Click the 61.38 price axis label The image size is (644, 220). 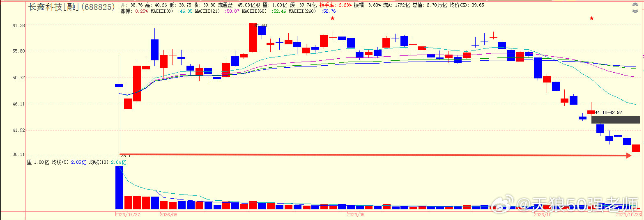tap(19, 25)
